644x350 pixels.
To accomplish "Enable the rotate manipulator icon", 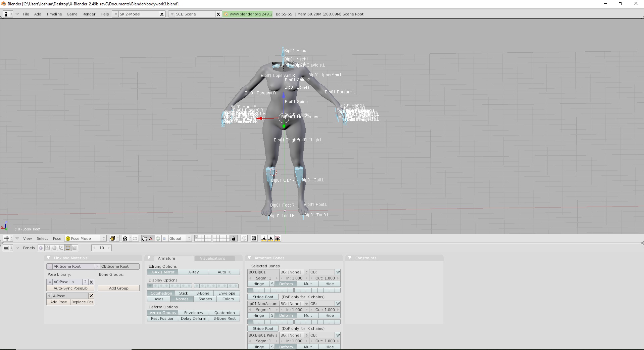I will click(x=158, y=238).
